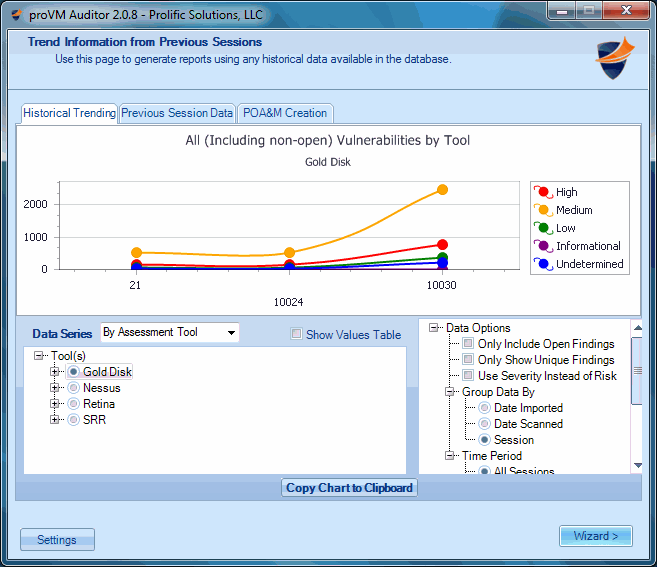Screen dimensions: 657x567
Task: Select Date Imported grouping option
Action: pyautogui.click(x=484, y=408)
